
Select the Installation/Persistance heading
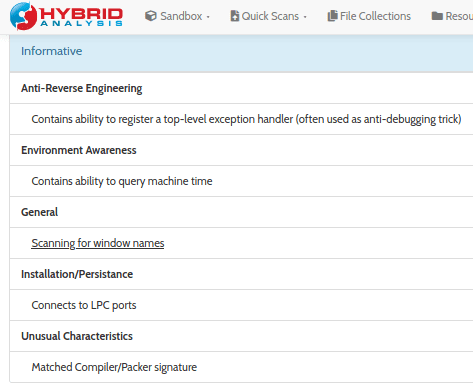click(x=77, y=274)
